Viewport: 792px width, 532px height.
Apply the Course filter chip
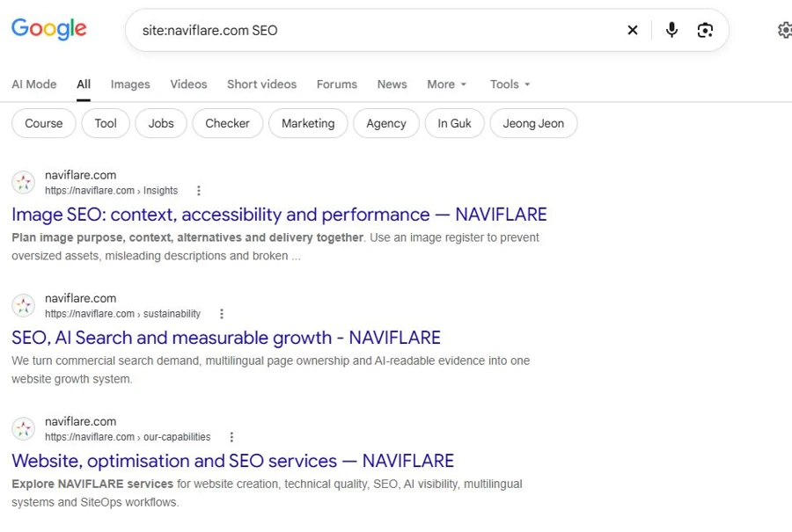coord(44,123)
